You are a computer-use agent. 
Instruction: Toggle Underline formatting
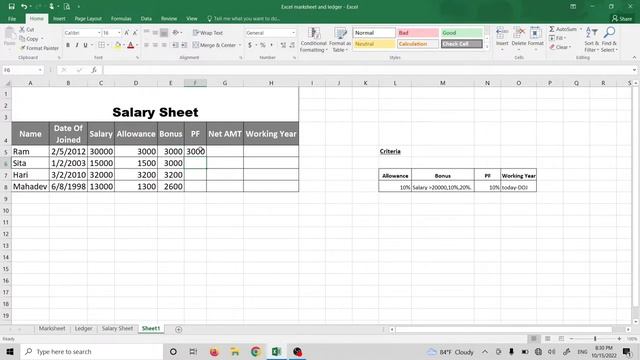coord(85,45)
